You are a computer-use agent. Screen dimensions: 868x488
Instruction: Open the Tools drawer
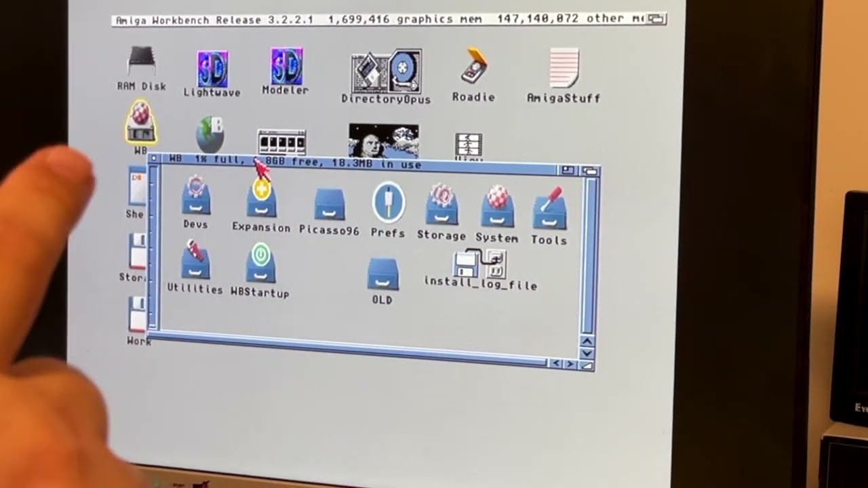click(x=549, y=210)
